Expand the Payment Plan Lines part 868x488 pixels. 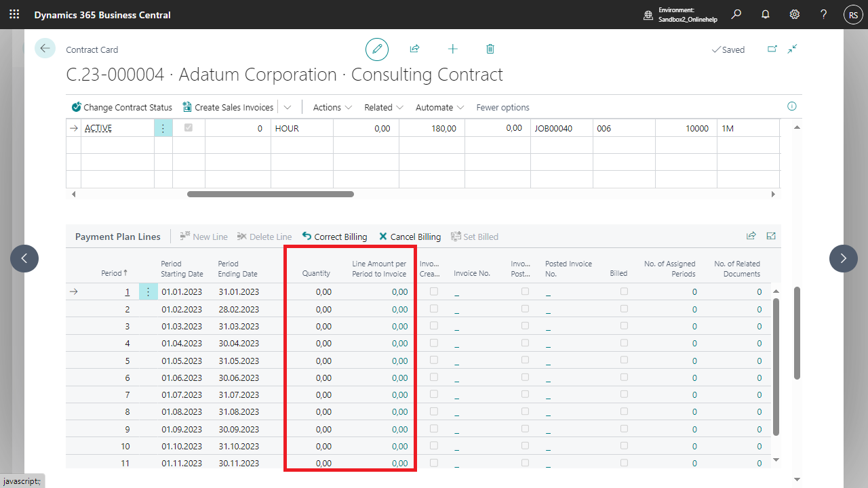pos(771,236)
